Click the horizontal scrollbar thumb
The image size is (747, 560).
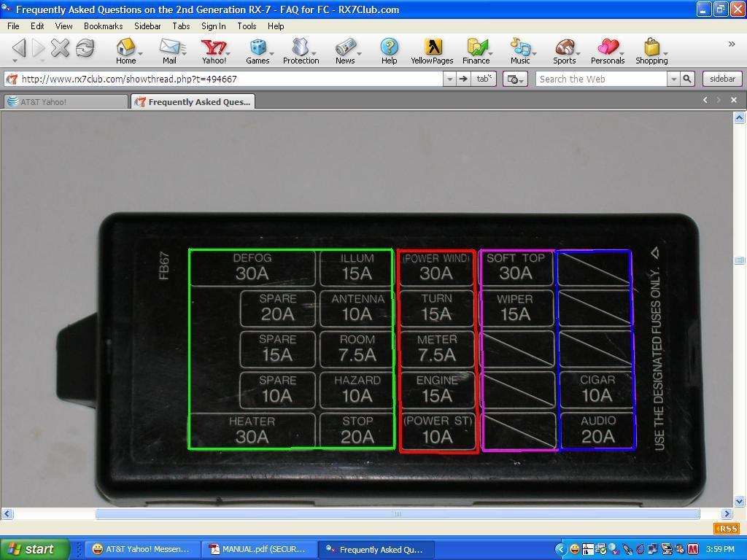[398, 514]
